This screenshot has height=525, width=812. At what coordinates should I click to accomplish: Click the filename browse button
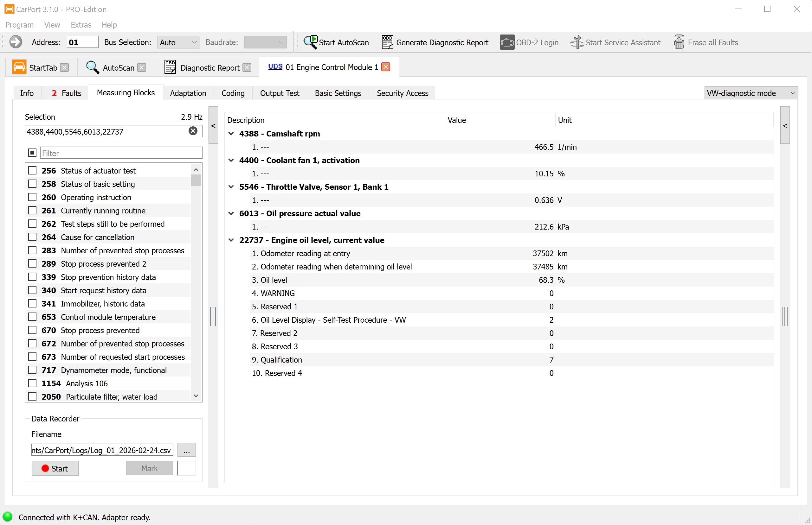click(186, 450)
